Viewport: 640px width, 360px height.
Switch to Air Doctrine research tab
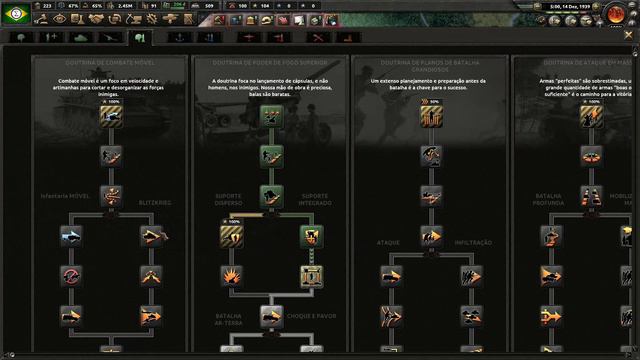point(279,38)
